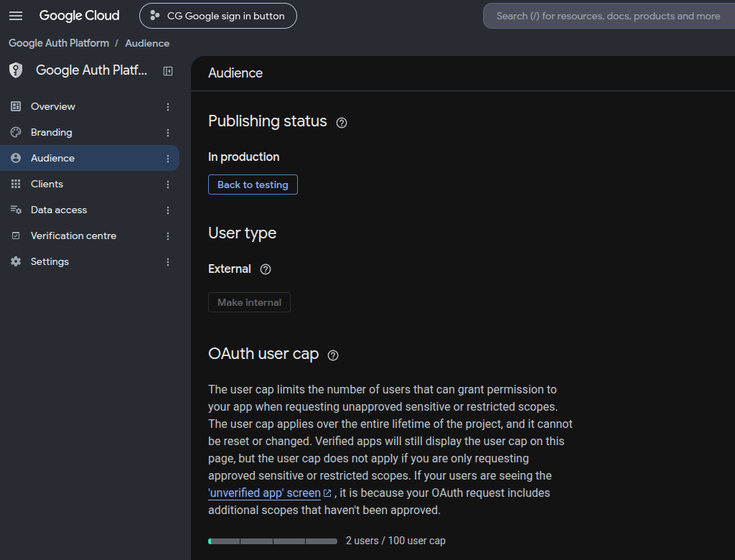This screenshot has width=735, height=560.
Task: Click the 'Publishing status' heading
Action: [x=268, y=121]
